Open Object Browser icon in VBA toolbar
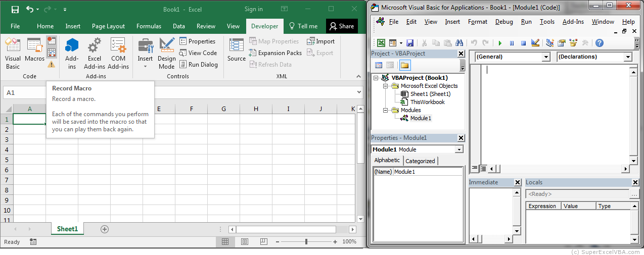This screenshot has width=644, height=255. [x=573, y=43]
